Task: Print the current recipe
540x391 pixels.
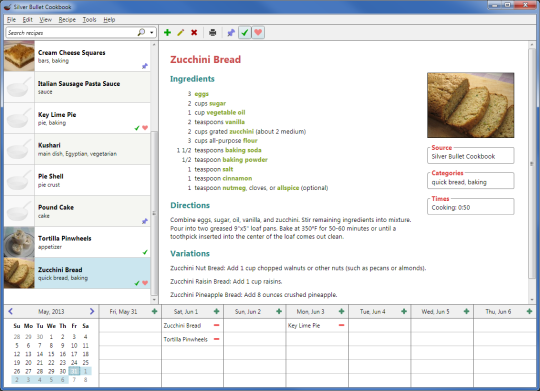Action: [x=212, y=33]
